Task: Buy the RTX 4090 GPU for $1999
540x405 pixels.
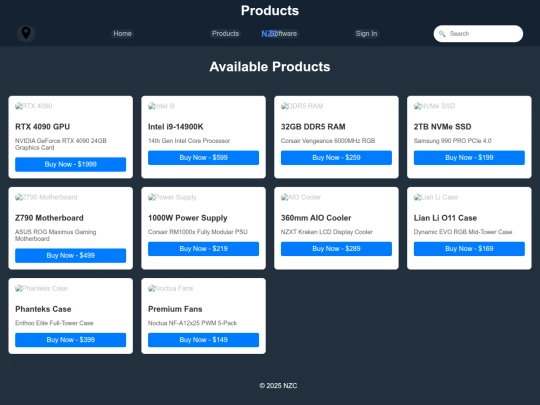Action: [x=71, y=164]
